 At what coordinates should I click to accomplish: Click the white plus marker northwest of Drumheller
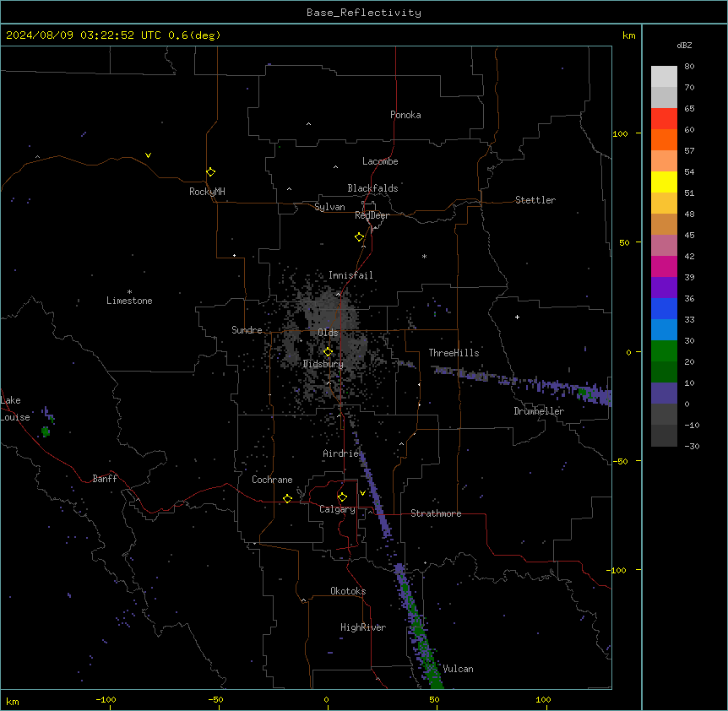click(517, 317)
